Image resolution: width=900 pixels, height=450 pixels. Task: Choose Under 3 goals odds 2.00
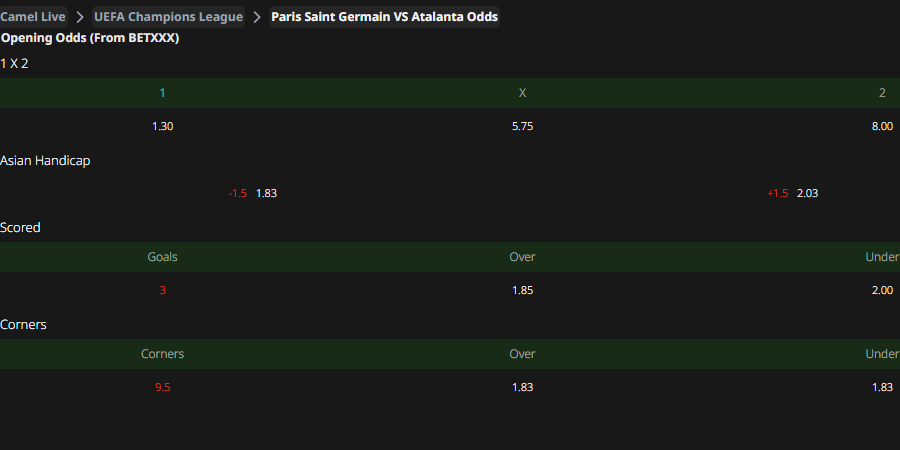click(x=882, y=290)
